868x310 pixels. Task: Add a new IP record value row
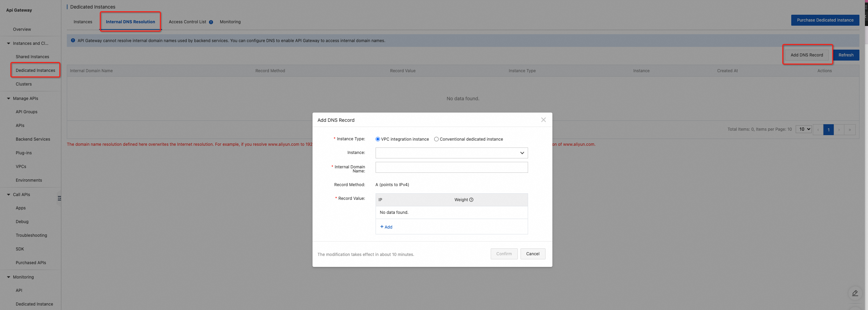tap(386, 227)
